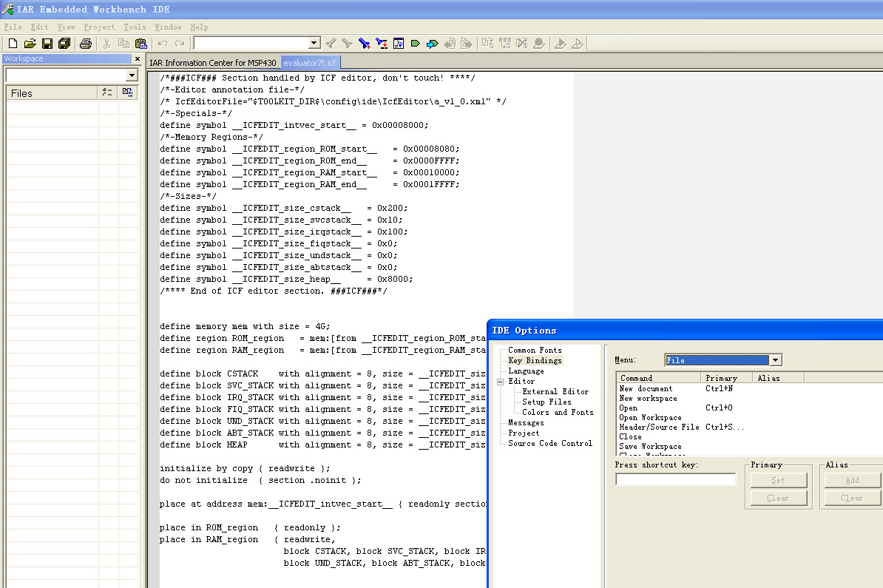The image size is (883, 588).
Task: Click the second status column icon beside Files
Action: click(127, 93)
